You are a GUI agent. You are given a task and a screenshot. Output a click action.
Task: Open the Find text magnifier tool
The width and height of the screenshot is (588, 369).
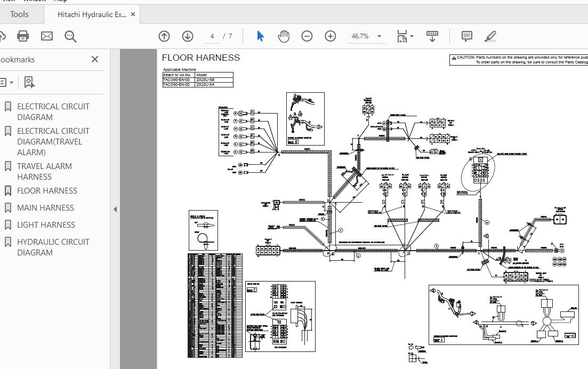tap(70, 36)
